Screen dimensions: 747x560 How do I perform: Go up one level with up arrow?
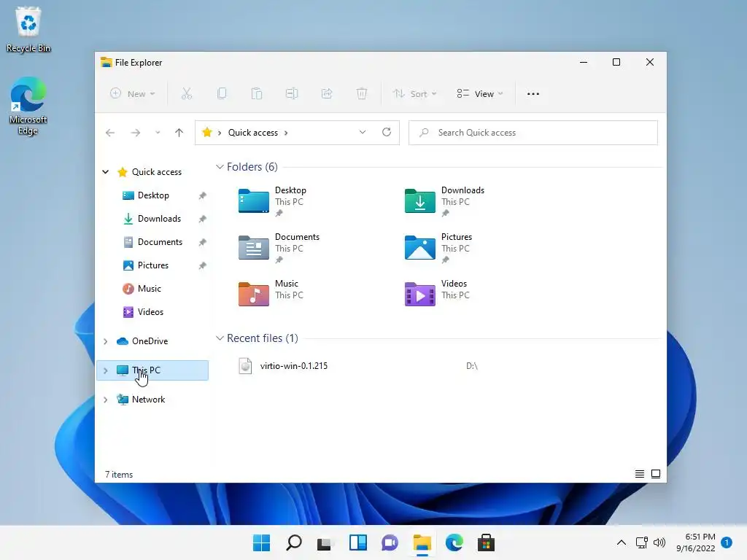[179, 133]
